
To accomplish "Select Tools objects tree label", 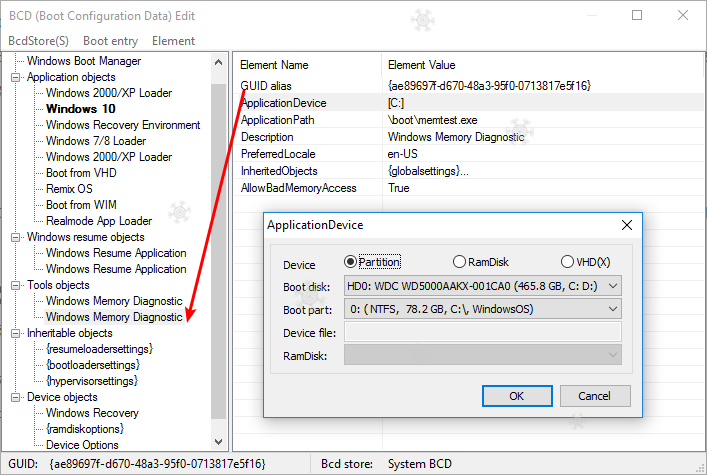I will [x=58, y=285].
